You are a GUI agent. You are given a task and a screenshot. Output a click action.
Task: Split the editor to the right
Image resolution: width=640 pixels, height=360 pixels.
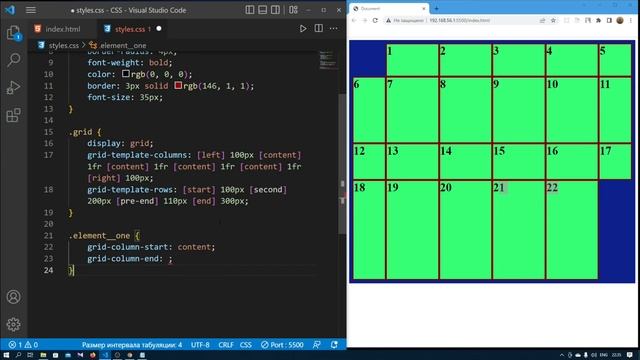[318, 29]
